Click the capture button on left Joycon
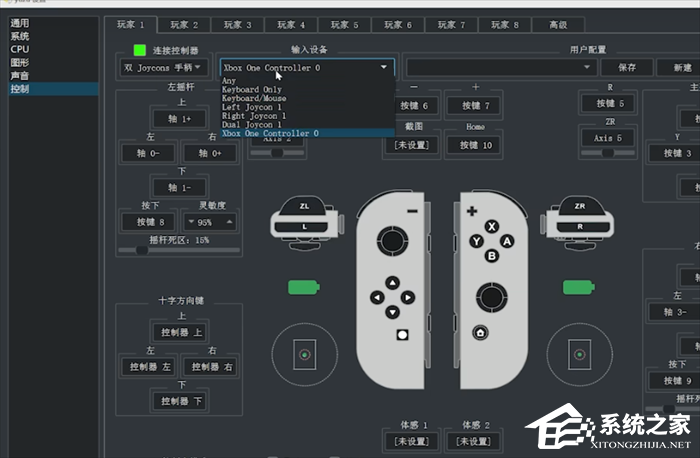The width and height of the screenshot is (700, 458). pos(402,335)
